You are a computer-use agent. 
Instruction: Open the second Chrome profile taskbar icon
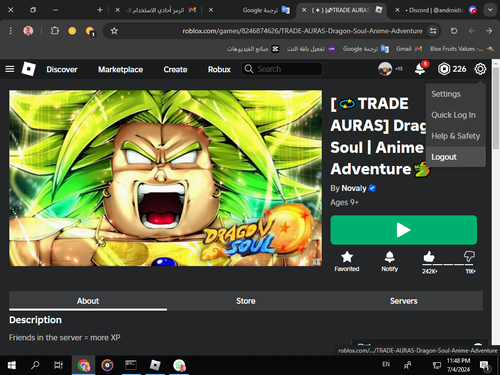[179, 365]
